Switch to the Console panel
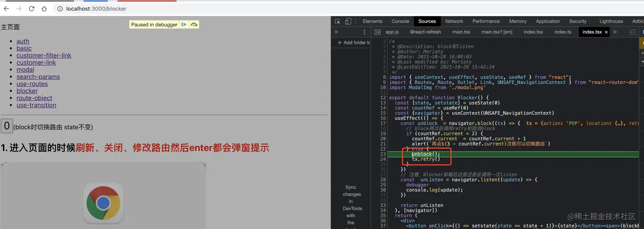 400,21
